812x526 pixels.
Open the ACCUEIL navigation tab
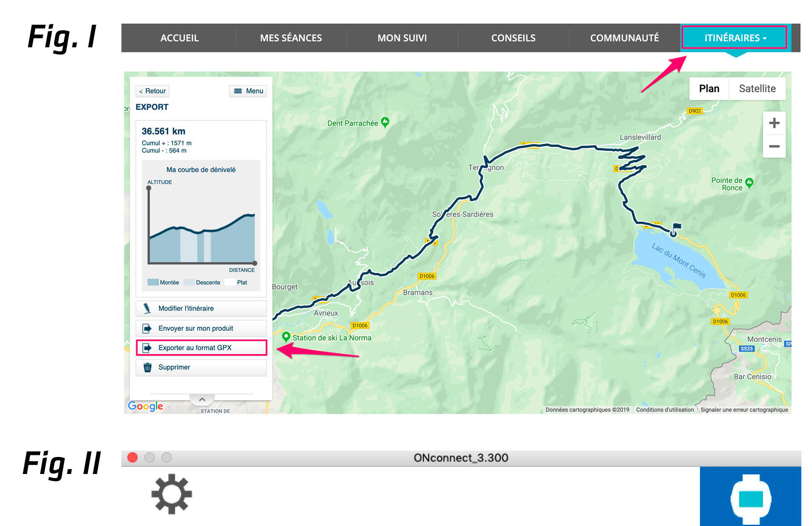pyautogui.click(x=179, y=38)
